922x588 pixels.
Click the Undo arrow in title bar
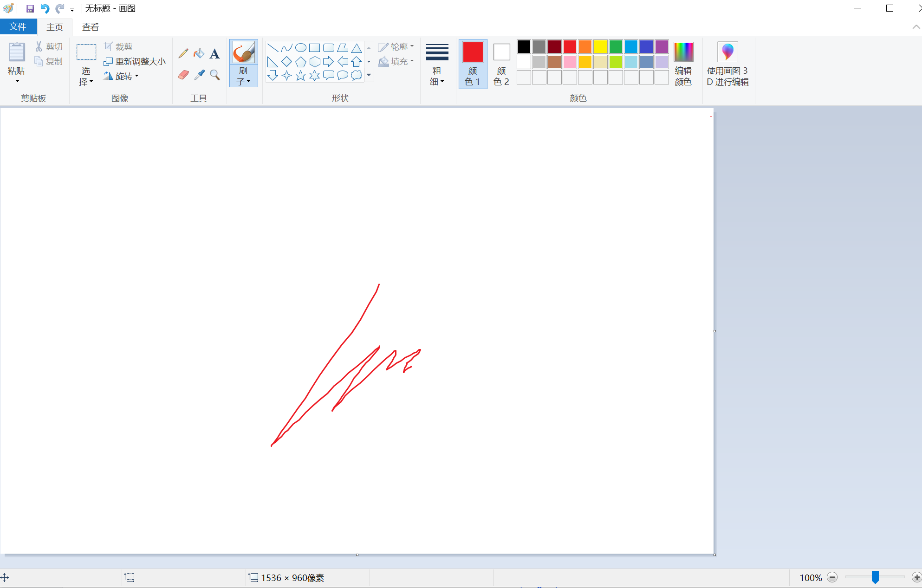tap(45, 8)
